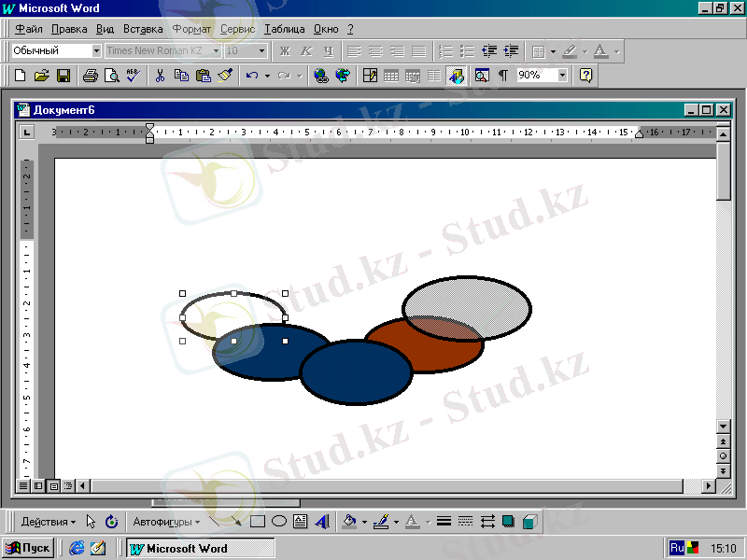
Task: Click the Free Rotate tool
Action: [112, 522]
